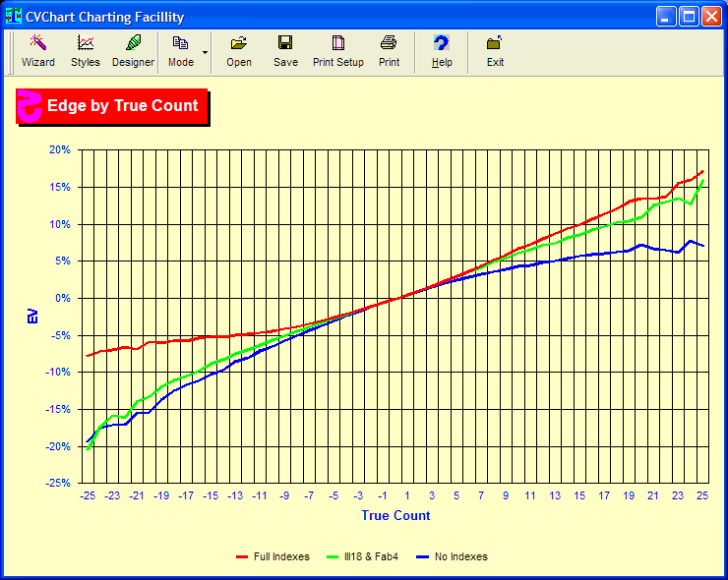Click the Ill18 & Fab4 legend entry
The width and height of the screenshot is (728, 580).
point(367,556)
